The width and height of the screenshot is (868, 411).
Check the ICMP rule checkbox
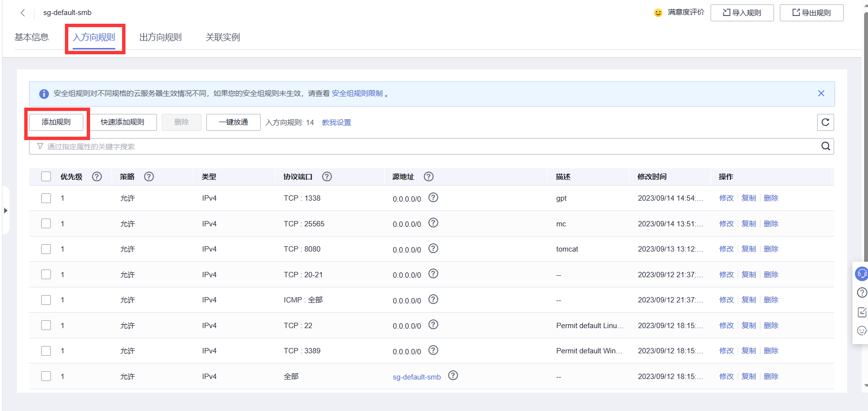click(46, 300)
